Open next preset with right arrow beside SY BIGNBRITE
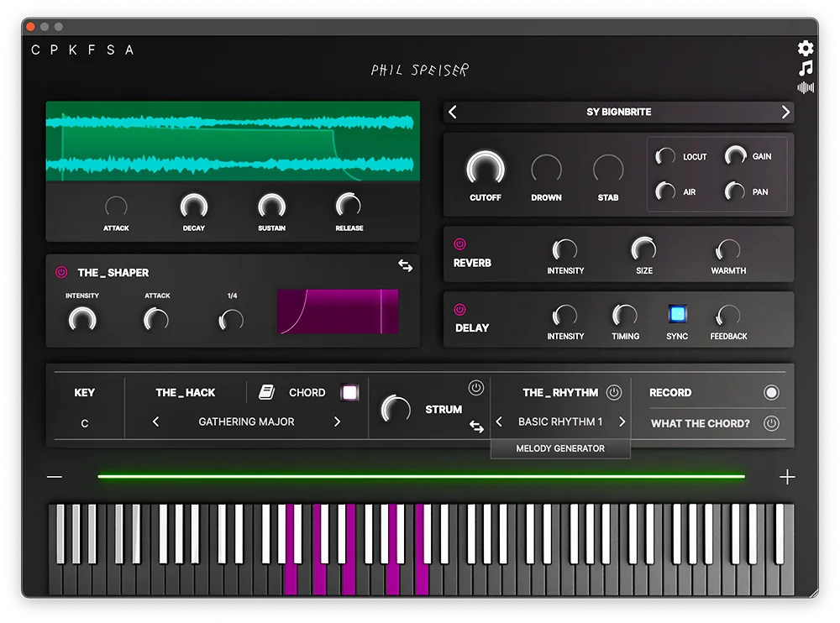 tap(786, 112)
